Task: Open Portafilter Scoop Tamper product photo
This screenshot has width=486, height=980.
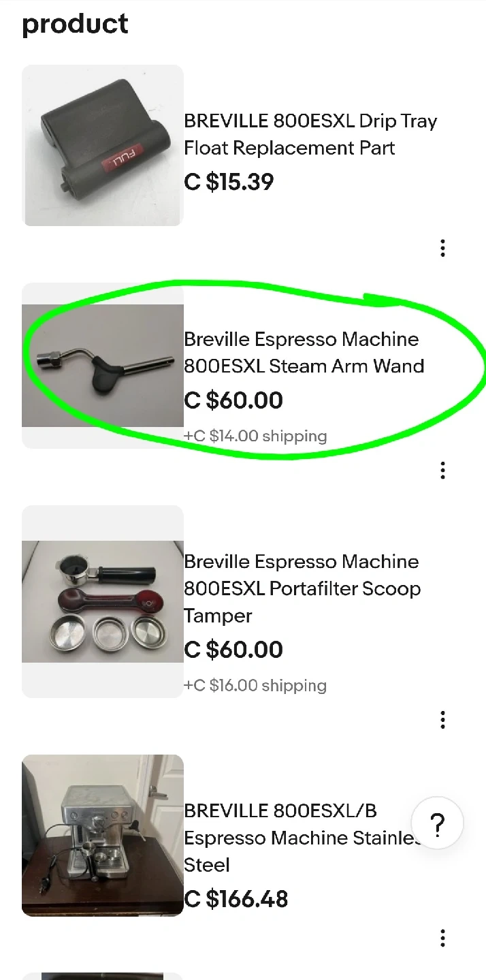Action: click(103, 601)
